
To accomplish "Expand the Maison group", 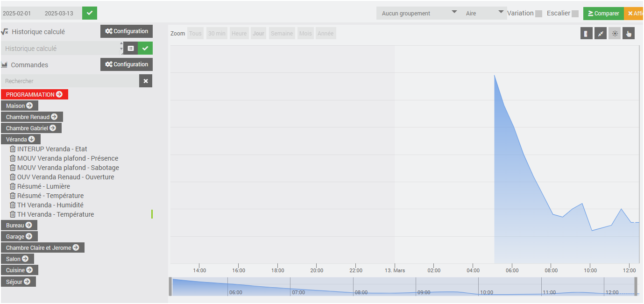I will (20, 106).
